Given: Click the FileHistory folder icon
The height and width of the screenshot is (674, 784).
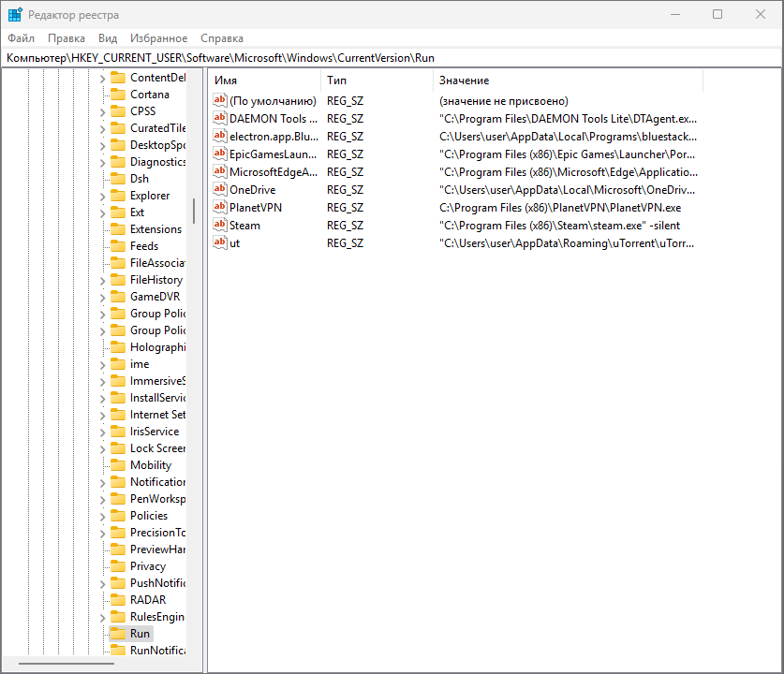Looking at the screenshot, I should [118, 280].
